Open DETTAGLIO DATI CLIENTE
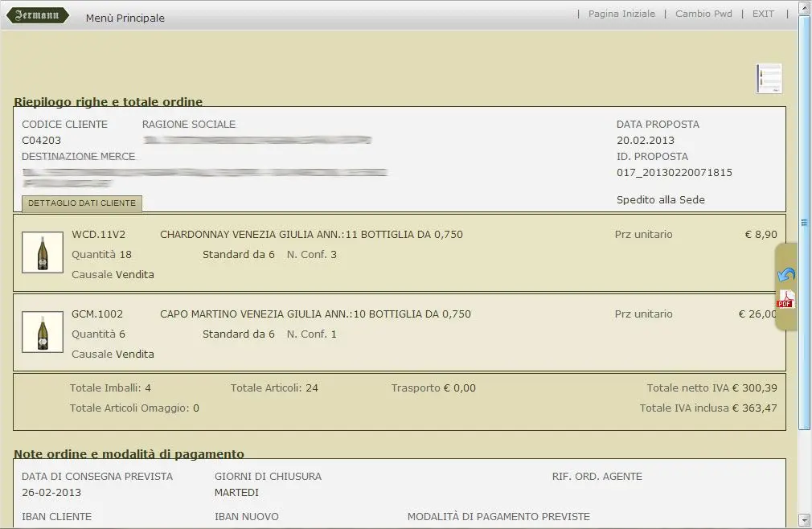Viewport: 812px width, 529px height. point(82,203)
